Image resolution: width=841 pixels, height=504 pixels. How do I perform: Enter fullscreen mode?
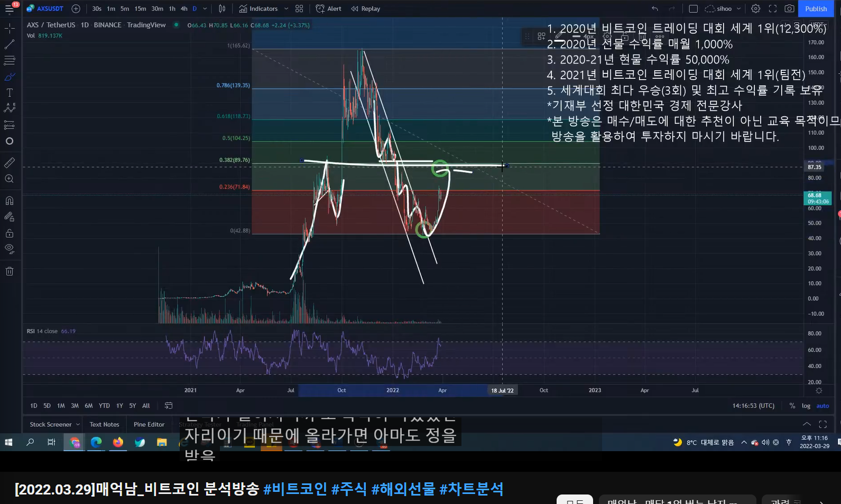point(773,8)
